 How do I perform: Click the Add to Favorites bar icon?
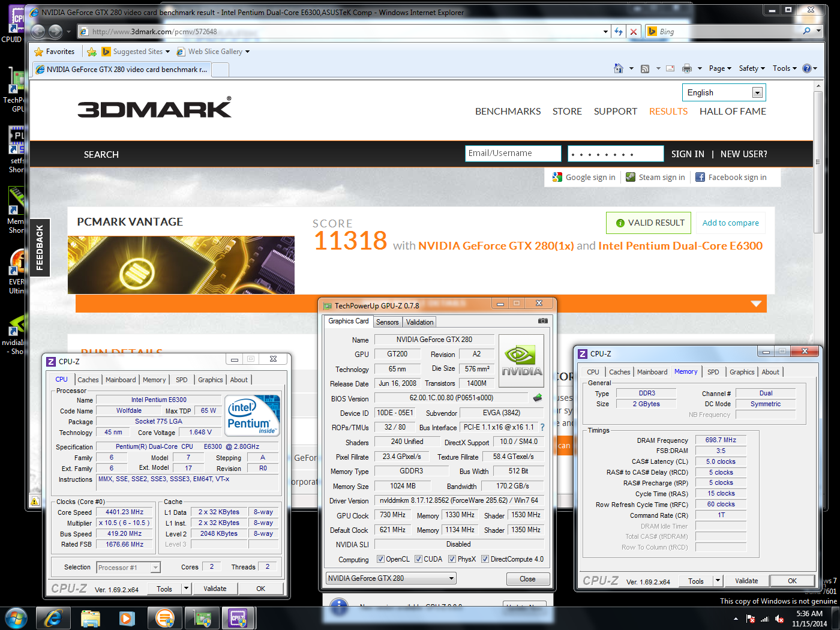coord(92,52)
